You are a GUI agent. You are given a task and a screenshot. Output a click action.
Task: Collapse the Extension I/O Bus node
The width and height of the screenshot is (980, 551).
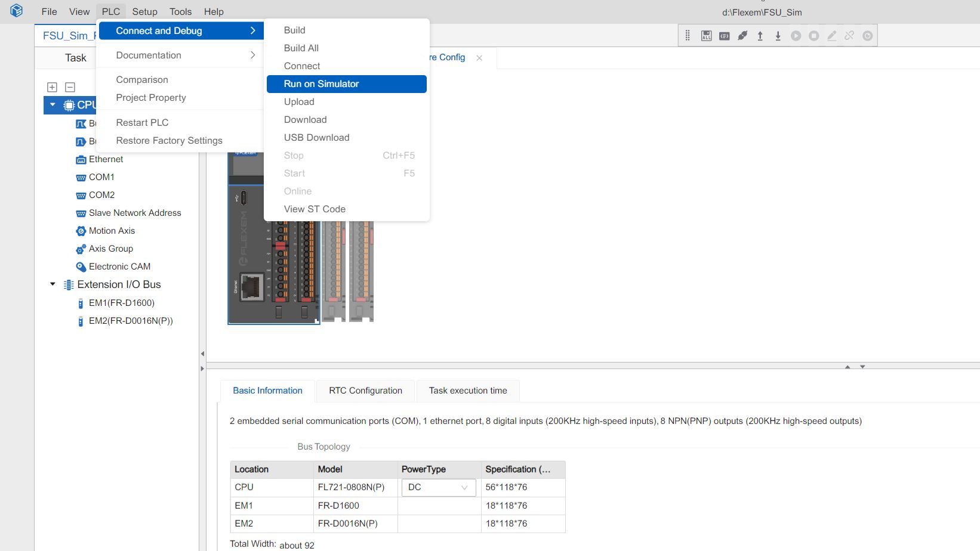(x=52, y=284)
